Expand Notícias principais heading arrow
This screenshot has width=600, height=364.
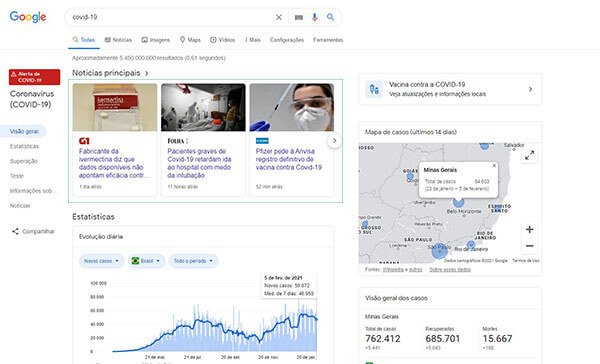(147, 73)
